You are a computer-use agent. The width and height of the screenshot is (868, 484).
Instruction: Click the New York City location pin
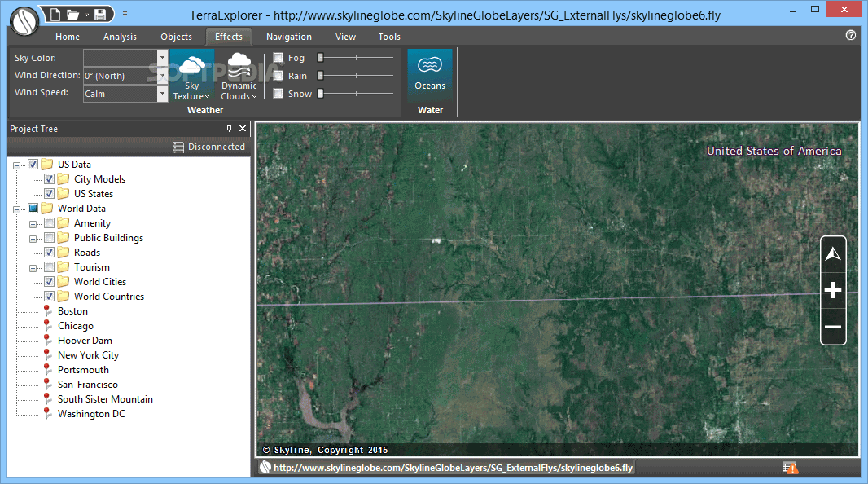coord(47,355)
